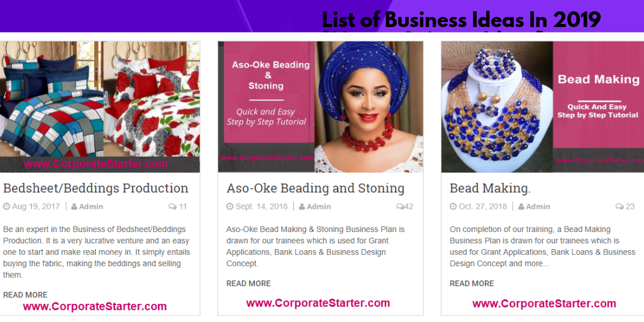Click the clock icon beside Sept. 14, 2018

coord(230,206)
